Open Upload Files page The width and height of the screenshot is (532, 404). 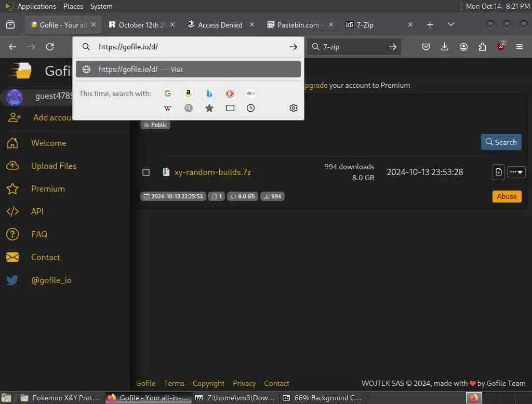pos(54,166)
